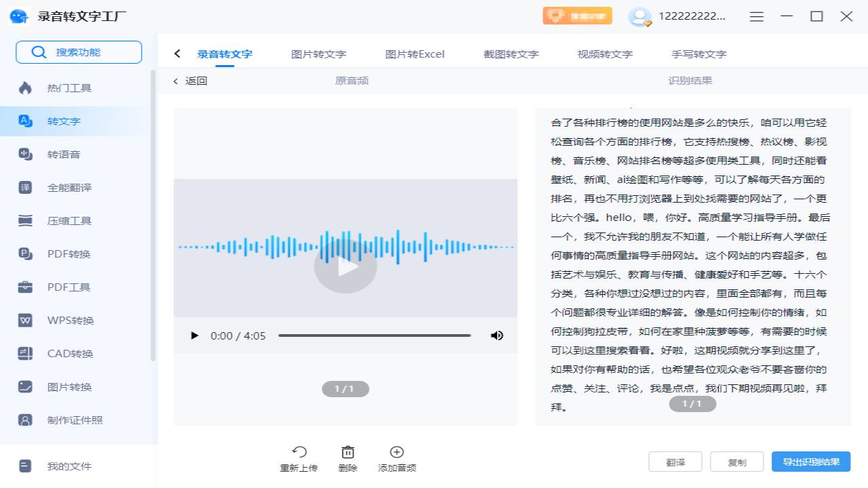Switch to the 视频转文字 tab
The height and width of the screenshot is (488, 868).
(604, 54)
